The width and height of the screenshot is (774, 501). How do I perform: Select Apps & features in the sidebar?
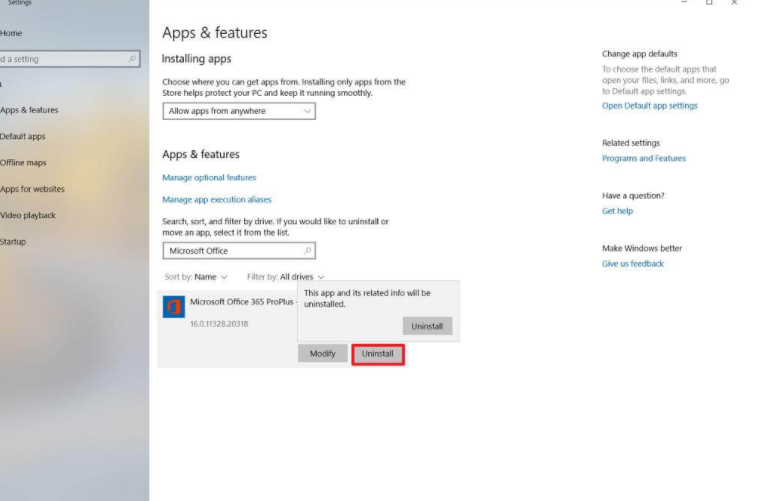click(29, 110)
